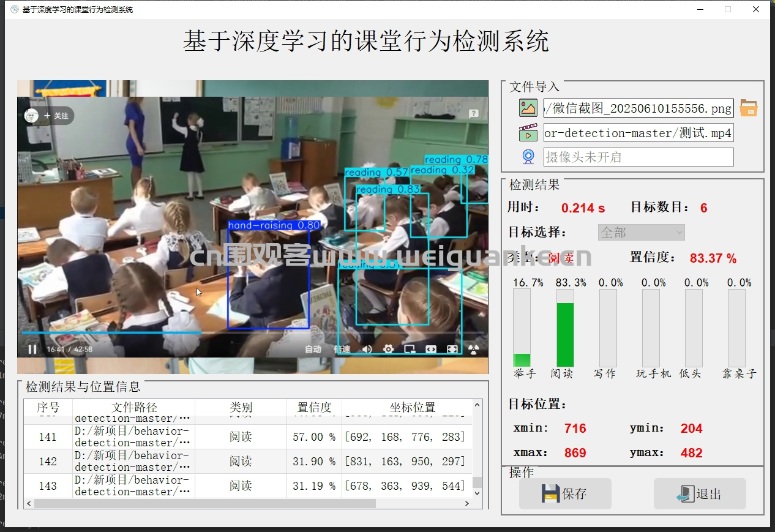Click the 目标数目 count value 6
Viewport: 775px width, 532px height.
pyautogui.click(x=704, y=208)
